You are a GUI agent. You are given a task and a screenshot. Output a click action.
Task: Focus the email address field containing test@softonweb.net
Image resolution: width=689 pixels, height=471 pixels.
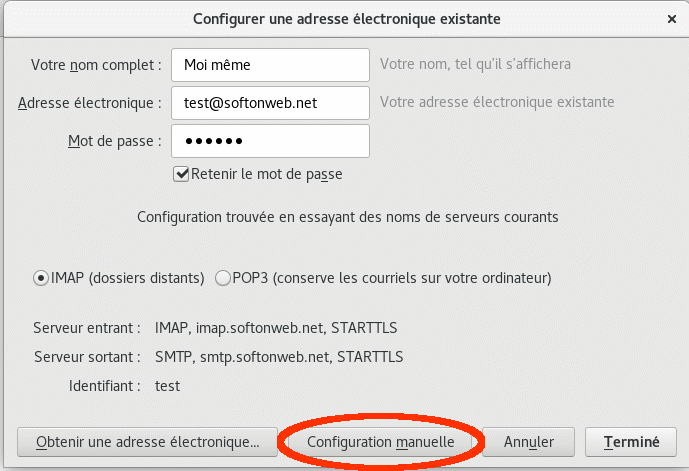270,102
